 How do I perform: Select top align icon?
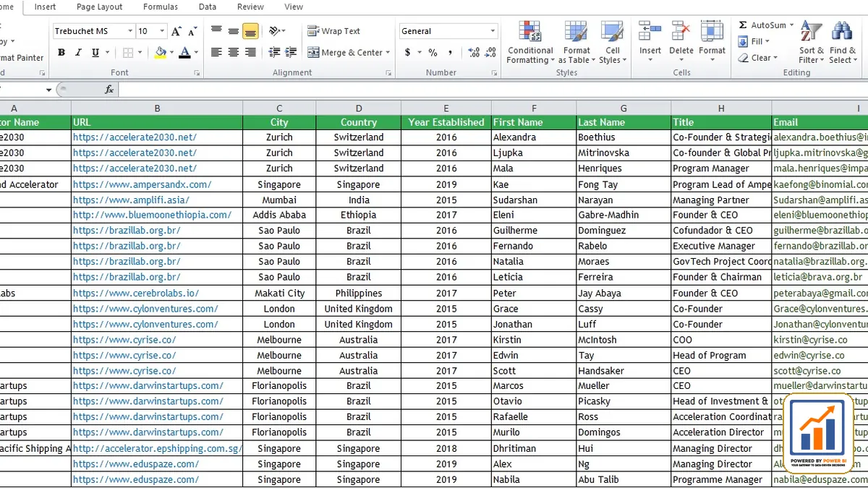pyautogui.click(x=216, y=31)
